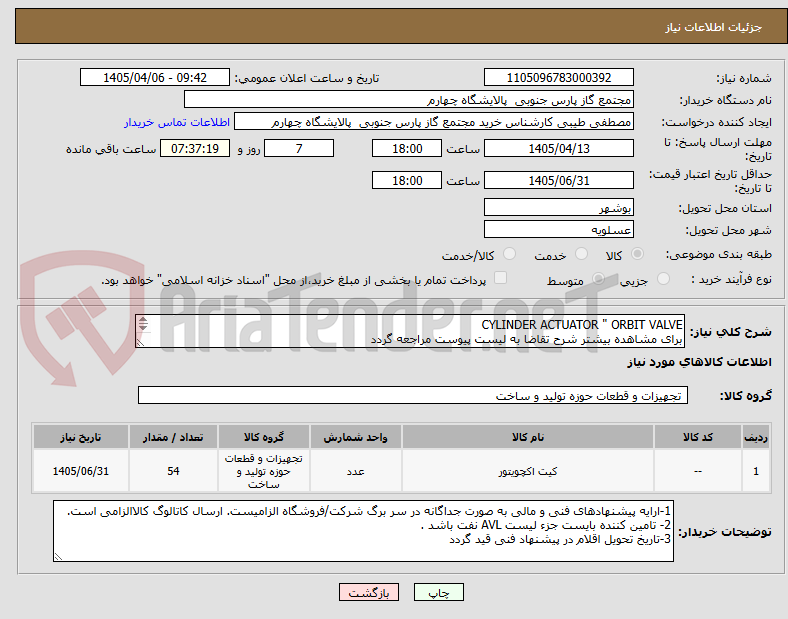Click the ردیف column header
Image resolution: width=788 pixels, height=619 pixels.
click(756, 437)
